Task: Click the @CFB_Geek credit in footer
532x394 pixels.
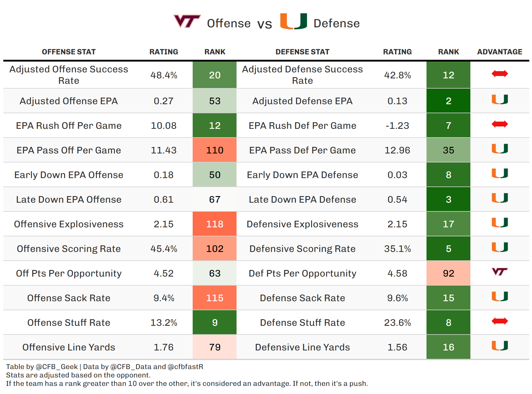Action: [57, 367]
